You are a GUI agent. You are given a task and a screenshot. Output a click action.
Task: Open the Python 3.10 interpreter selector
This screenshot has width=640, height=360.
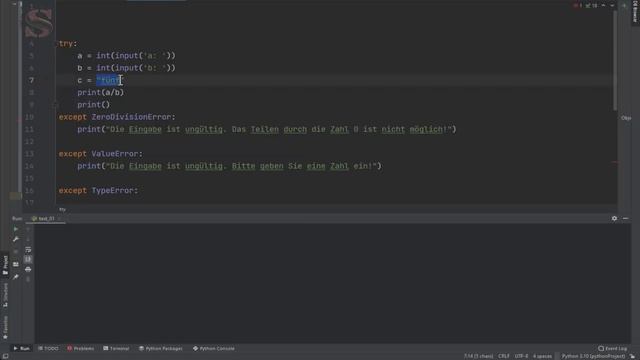tap(593, 356)
